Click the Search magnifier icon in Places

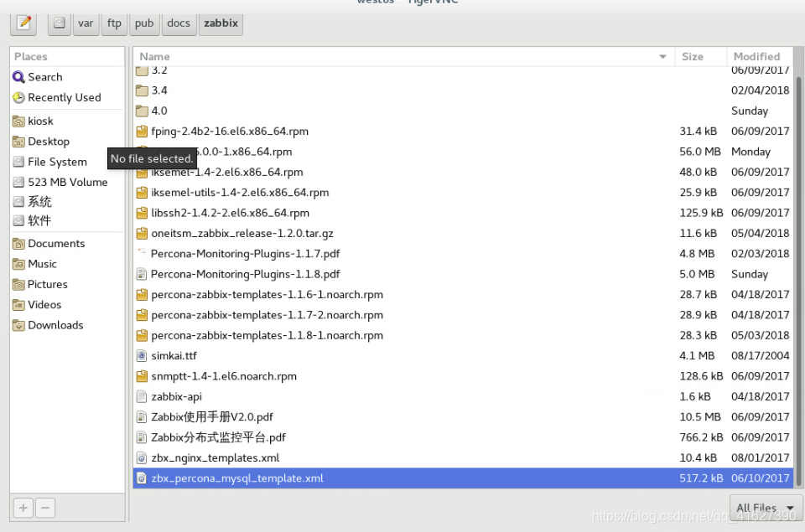[18, 77]
